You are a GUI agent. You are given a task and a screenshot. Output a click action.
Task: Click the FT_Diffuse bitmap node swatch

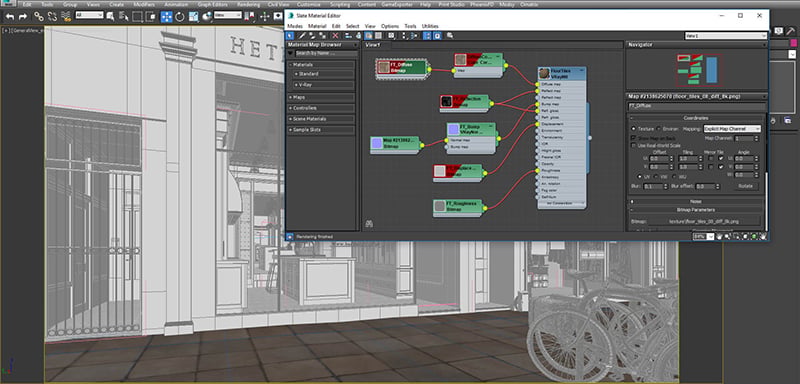click(x=384, y=68)
